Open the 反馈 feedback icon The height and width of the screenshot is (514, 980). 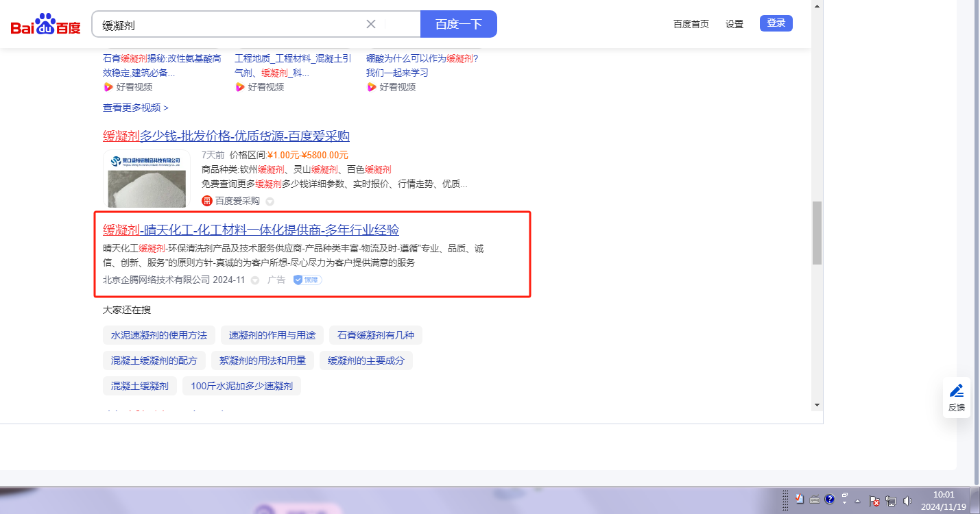(956, 397)
